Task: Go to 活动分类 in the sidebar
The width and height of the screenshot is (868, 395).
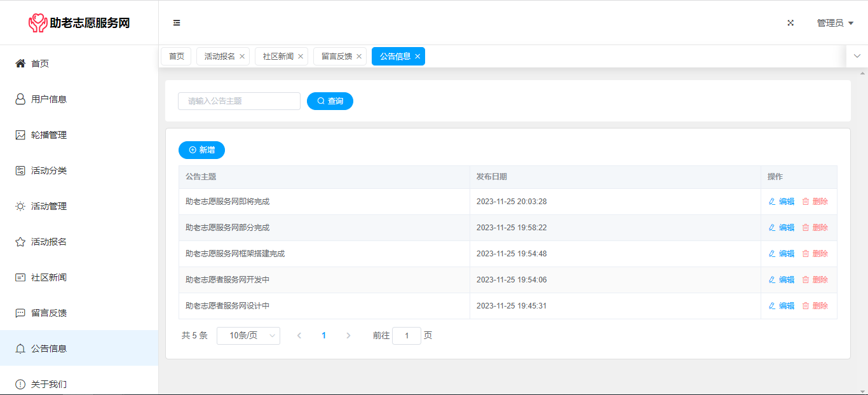Action: tap(48, 170)
